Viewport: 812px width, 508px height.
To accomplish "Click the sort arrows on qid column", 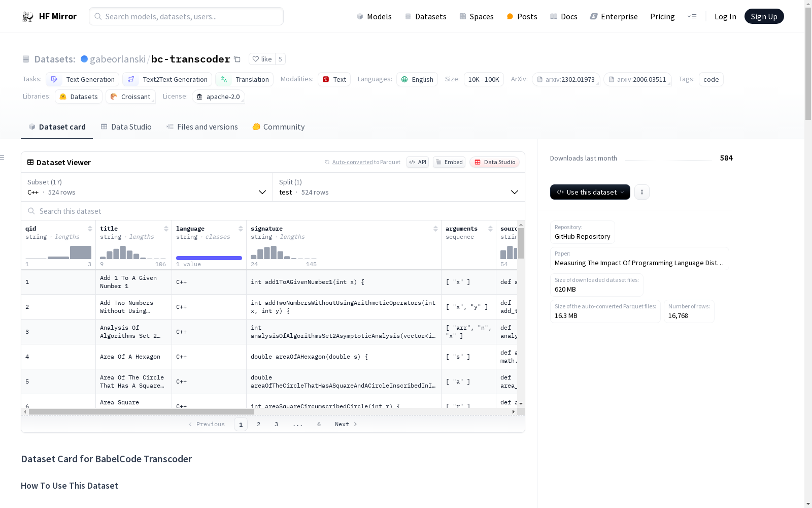I will (x=90, y=229).
